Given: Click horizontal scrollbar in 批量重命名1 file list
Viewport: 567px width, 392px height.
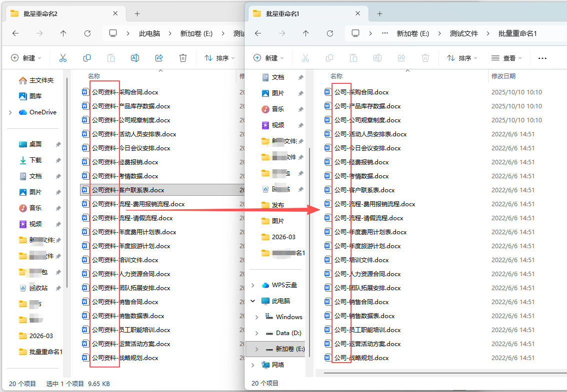Looking at the screenshot, I should click(445, 372).
